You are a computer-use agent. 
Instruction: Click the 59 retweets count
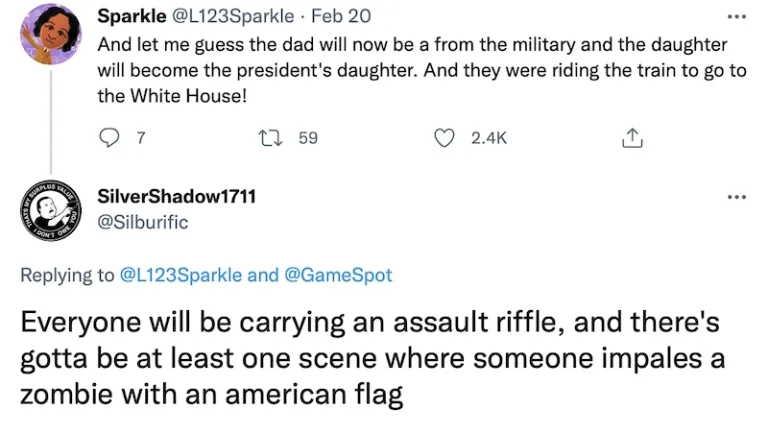308,139
